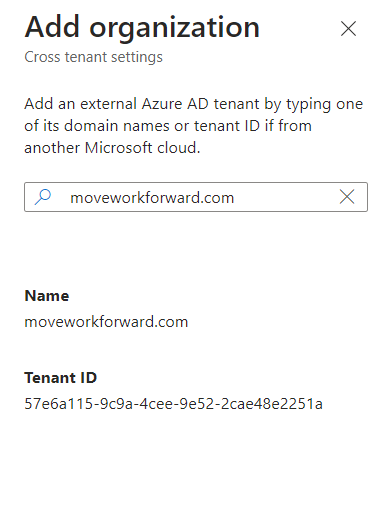
Task: Clear the moveworkforward.com search text
Action: coord(347,197)
